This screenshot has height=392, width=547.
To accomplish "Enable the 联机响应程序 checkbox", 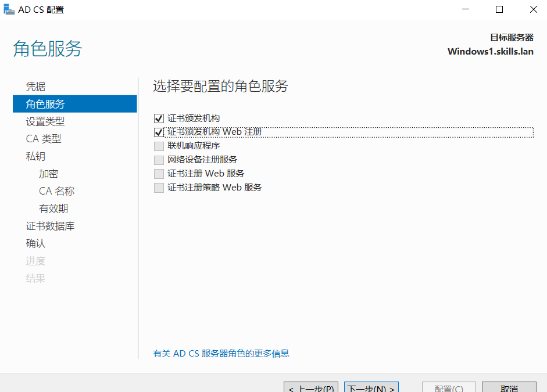I will tap(159, 146).
